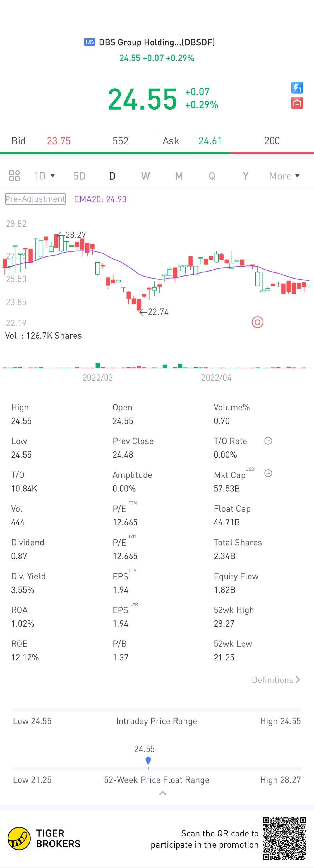Switch to the 5D chart tab

point(80,176)
